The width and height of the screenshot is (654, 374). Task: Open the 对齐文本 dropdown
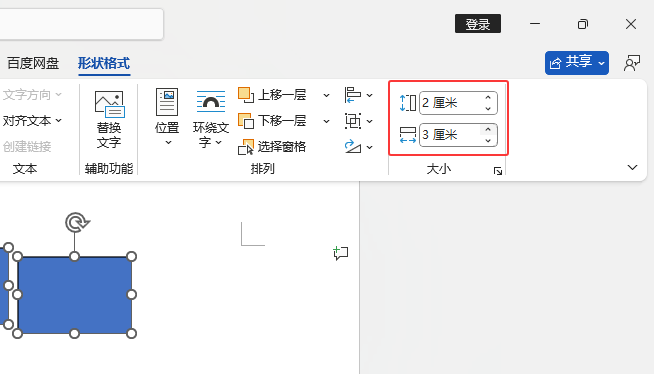[x=32, y=121]
